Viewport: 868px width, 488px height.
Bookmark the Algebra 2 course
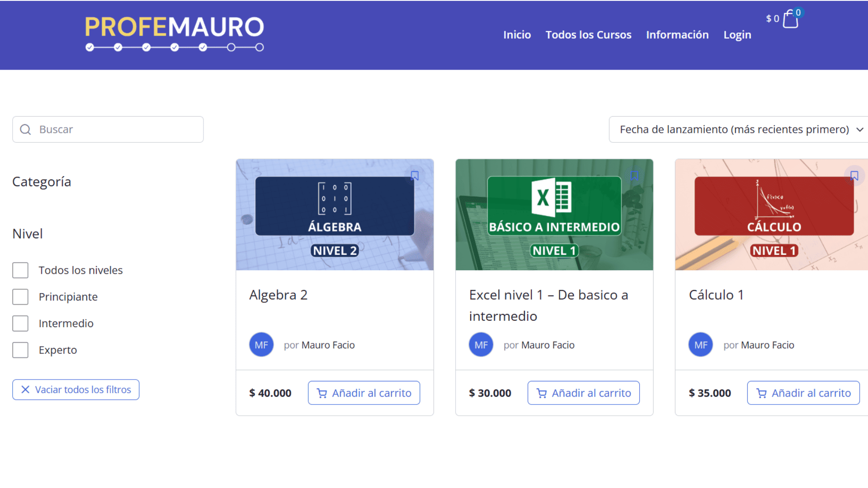point(415,175)
